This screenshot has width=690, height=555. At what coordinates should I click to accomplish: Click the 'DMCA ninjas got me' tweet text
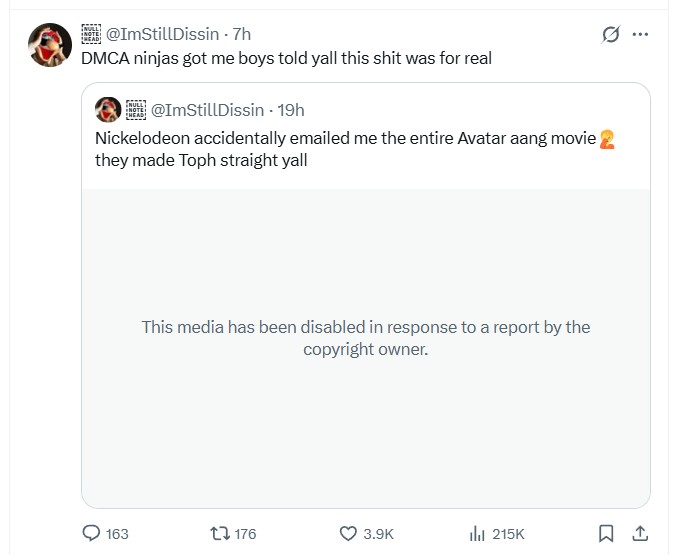coord(286,58)
